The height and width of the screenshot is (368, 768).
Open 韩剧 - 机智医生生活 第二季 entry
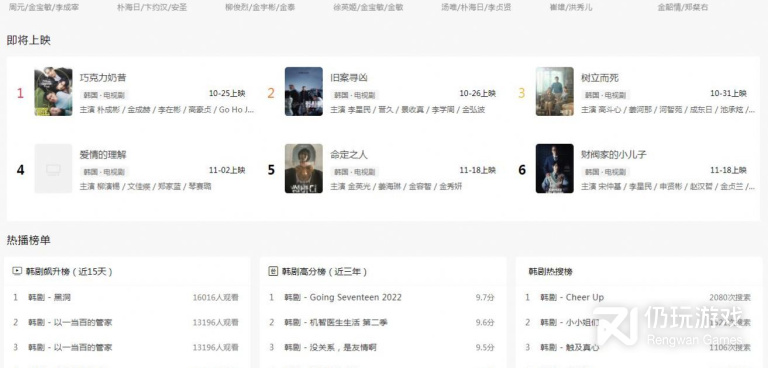coord(336,322)
